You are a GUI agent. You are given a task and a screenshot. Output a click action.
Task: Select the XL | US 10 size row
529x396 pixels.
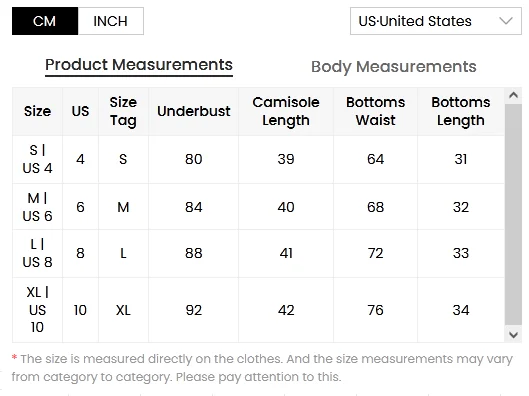(258, 310)
